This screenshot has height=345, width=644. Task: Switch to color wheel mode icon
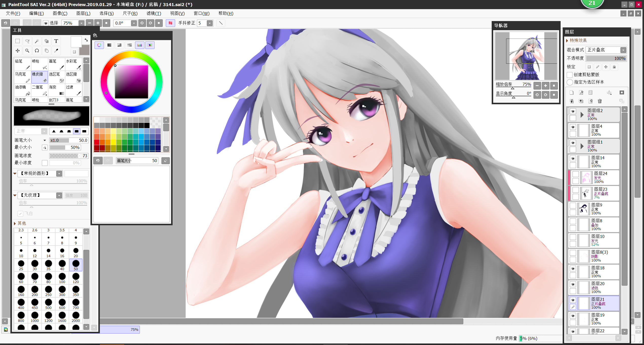99,45
